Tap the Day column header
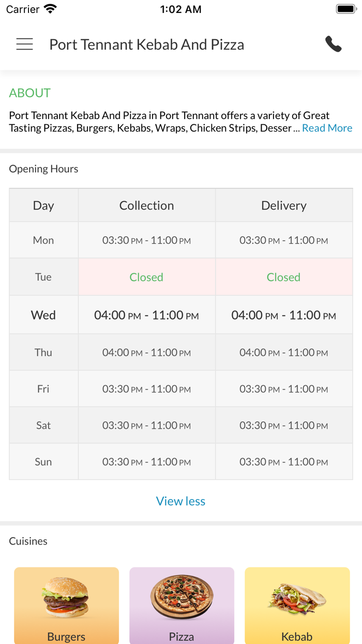Screen dimensions: 362x644 tap(43, 206)
